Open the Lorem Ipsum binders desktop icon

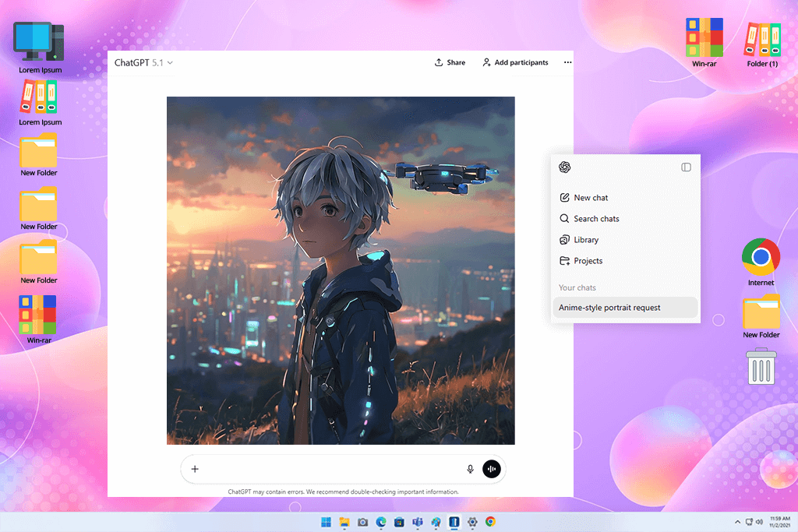tap(40, 104)
